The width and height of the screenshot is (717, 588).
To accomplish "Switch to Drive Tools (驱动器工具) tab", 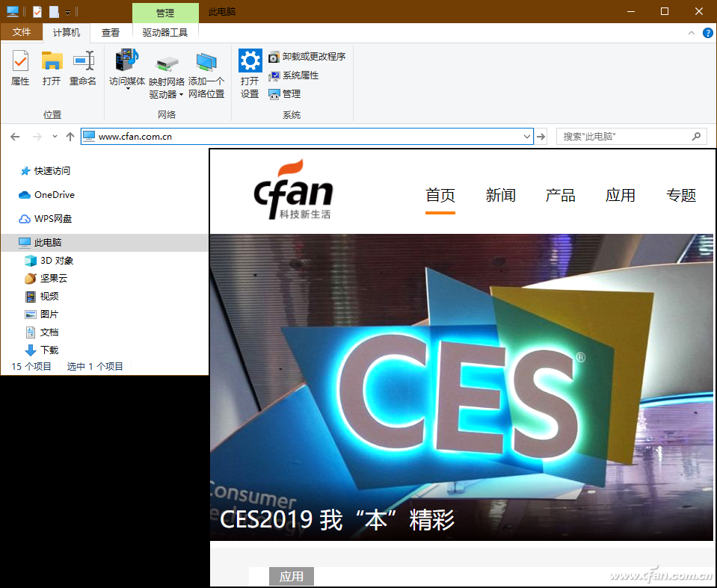I will coord(165,32).
